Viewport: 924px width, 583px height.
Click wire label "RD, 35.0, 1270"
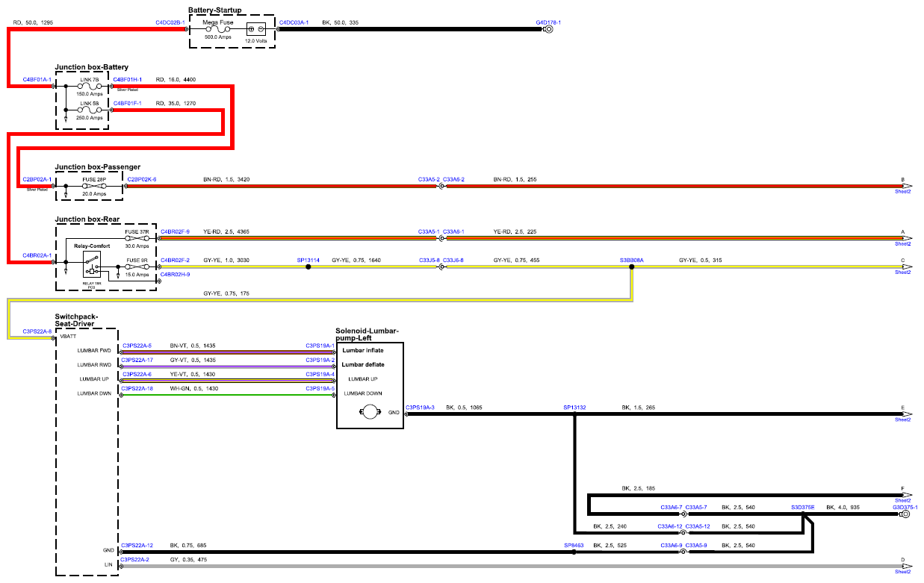pos(176,102)
